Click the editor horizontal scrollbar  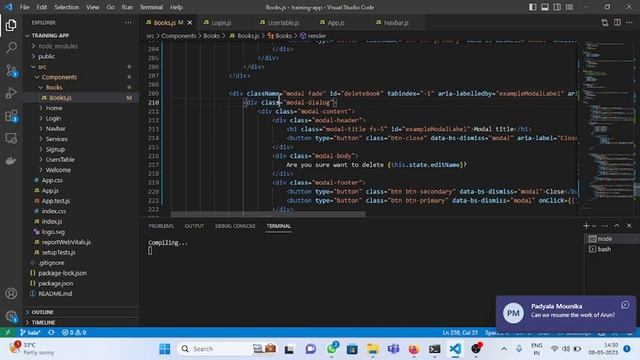268,214
